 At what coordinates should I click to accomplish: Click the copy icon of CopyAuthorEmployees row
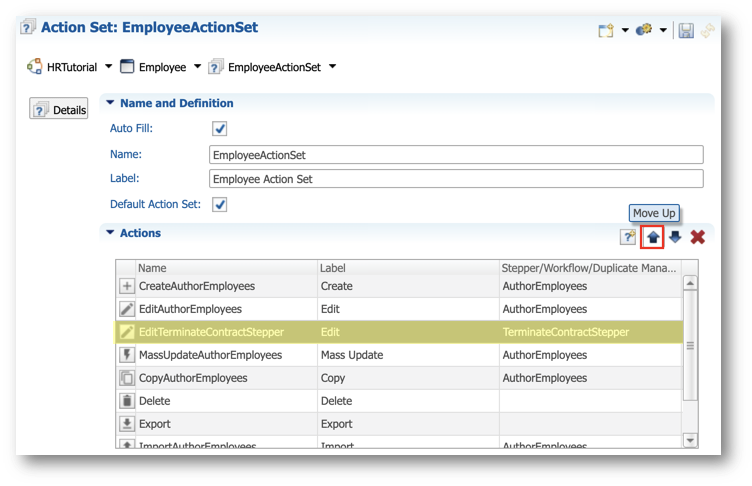point(127,378)
